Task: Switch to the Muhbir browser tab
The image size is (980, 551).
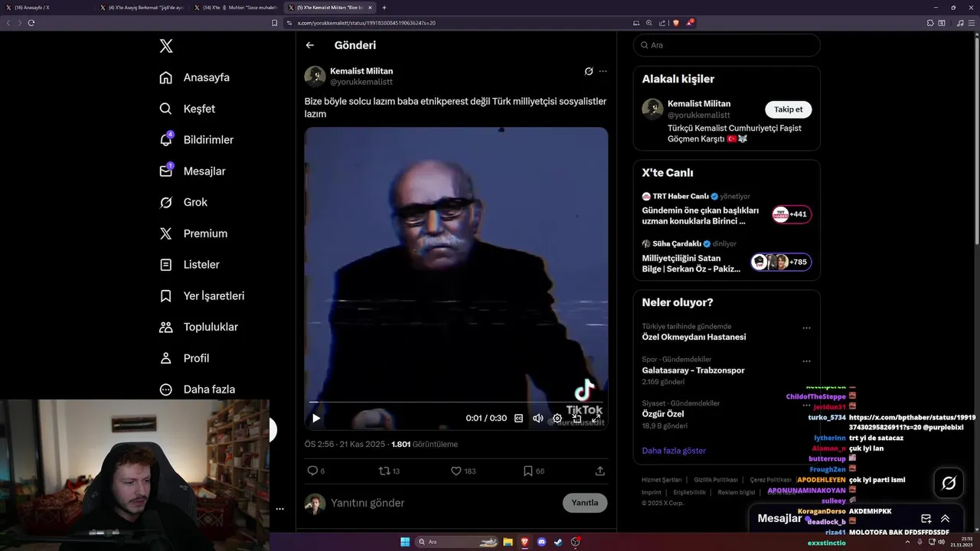Action: (x=236, y=8)
